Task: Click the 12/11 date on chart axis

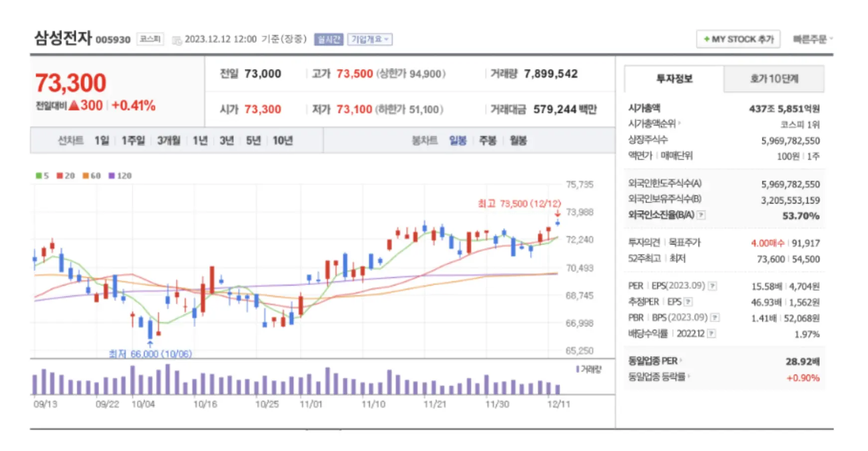Action: click(x=559, y=404)
